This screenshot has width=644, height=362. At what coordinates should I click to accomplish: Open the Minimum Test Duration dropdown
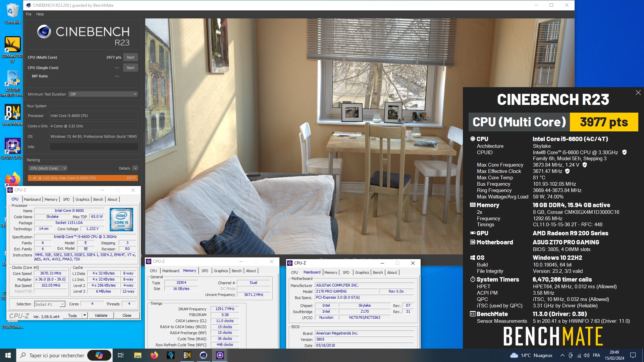[103, 94]
